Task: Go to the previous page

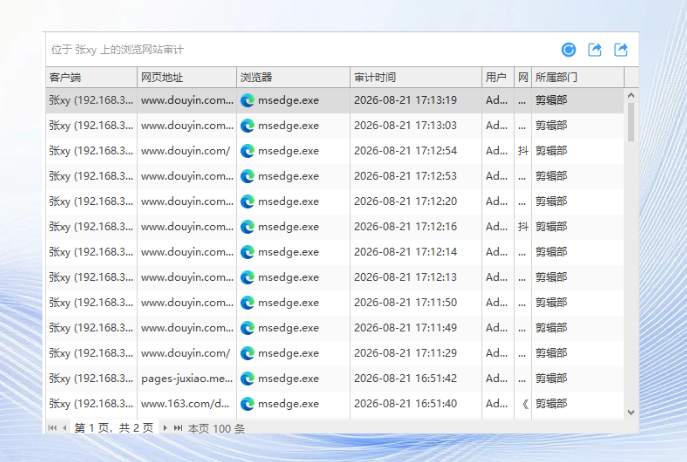Action: pos(64,428)
